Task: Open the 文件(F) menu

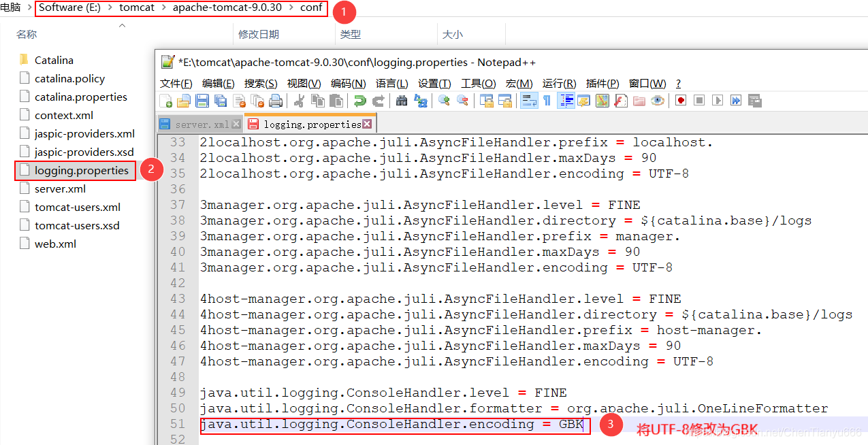Action: click(176, 83)
